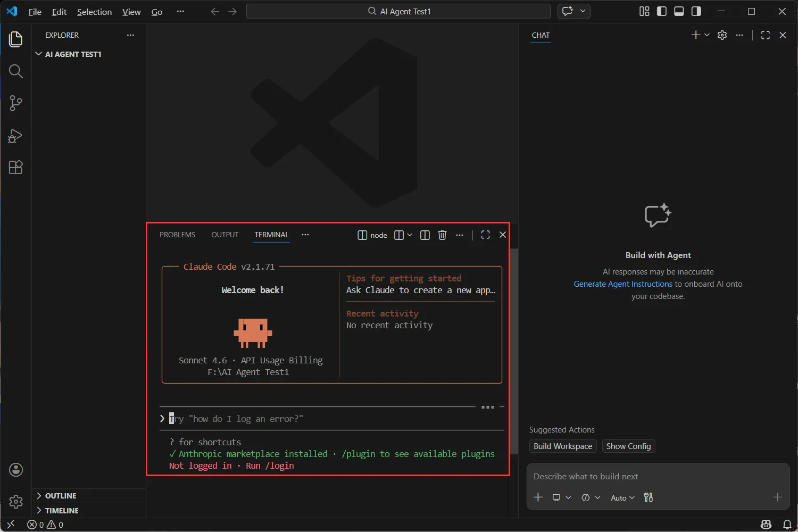Click the Show Config suggestion

point(628,446)
